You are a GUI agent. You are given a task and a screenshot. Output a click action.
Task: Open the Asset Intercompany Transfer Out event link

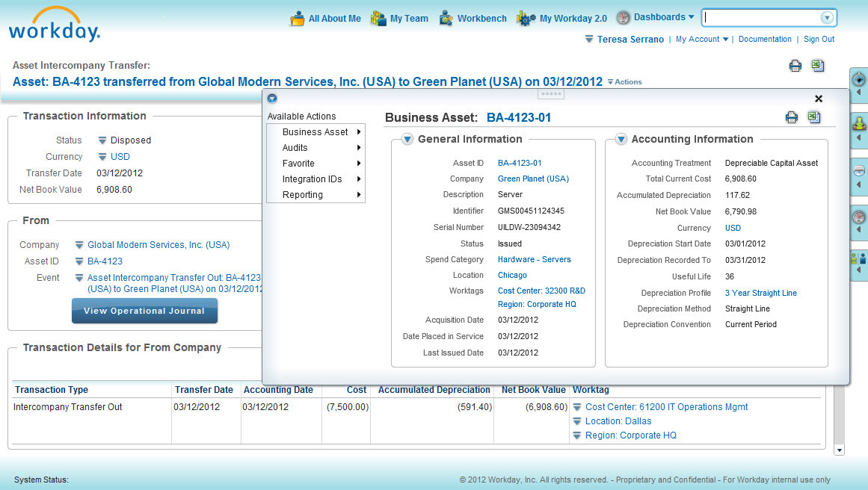tap(174, 283)
